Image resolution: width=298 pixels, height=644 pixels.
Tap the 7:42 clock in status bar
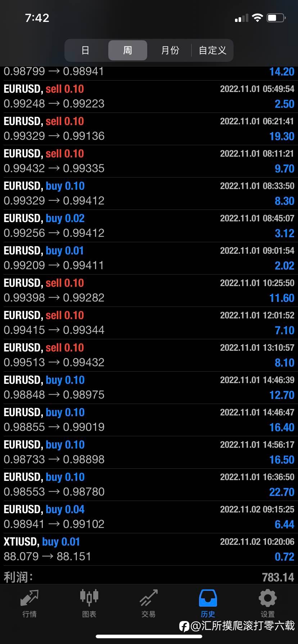(x=37, y=18)
